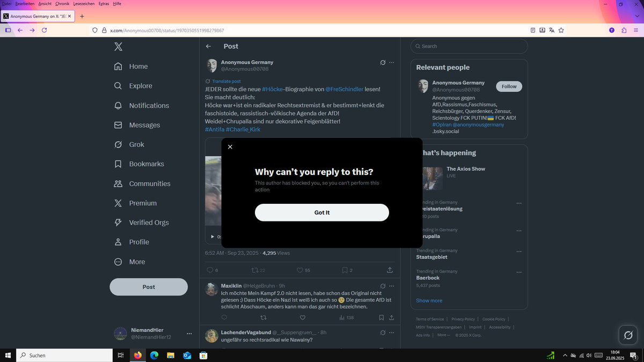Click the sidebar Post button

click(149, 287)
